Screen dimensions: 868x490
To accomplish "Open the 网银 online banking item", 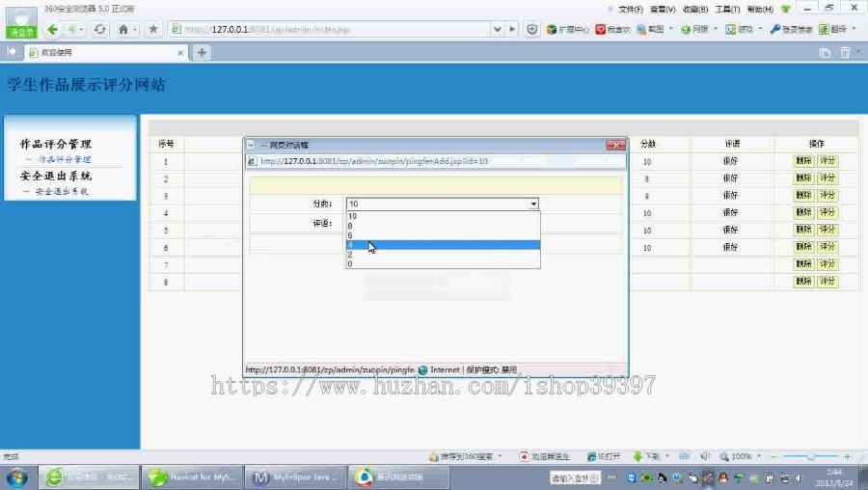I will coord(694,29).
